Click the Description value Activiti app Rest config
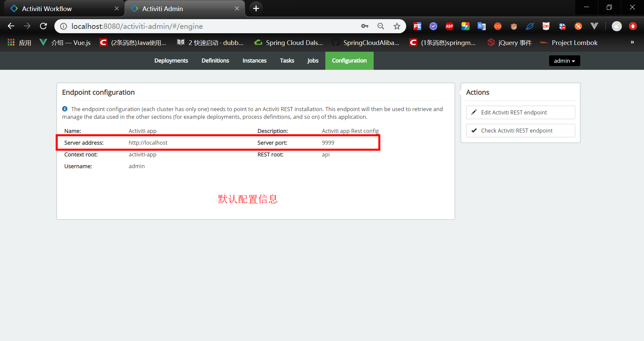This screenshot has height=341, width=644. point(350,131)
